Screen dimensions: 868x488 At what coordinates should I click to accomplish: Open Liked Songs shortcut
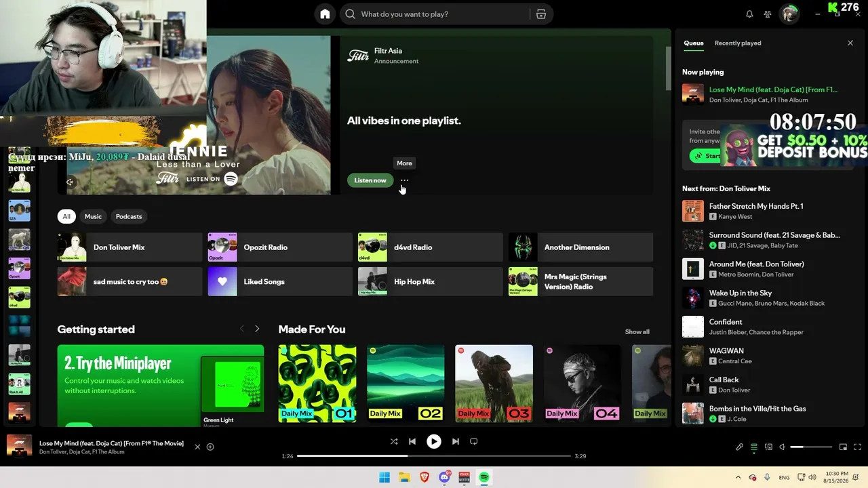(280, 281)
